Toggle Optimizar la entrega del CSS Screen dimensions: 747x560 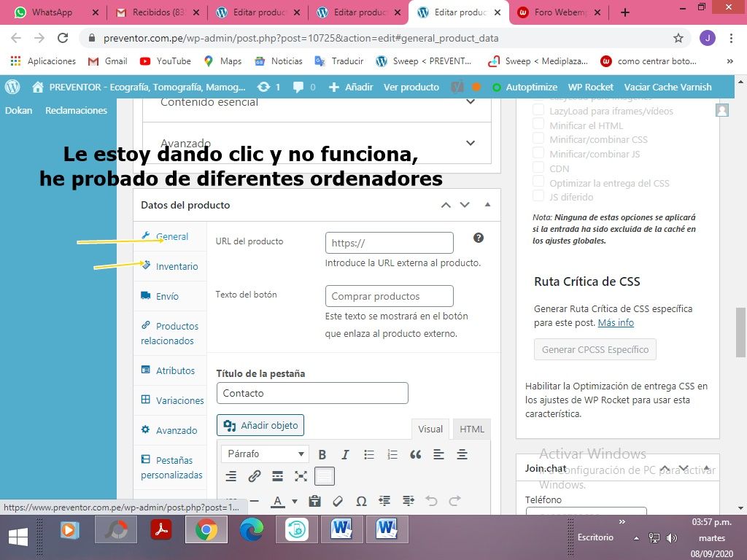pos(538,182)
